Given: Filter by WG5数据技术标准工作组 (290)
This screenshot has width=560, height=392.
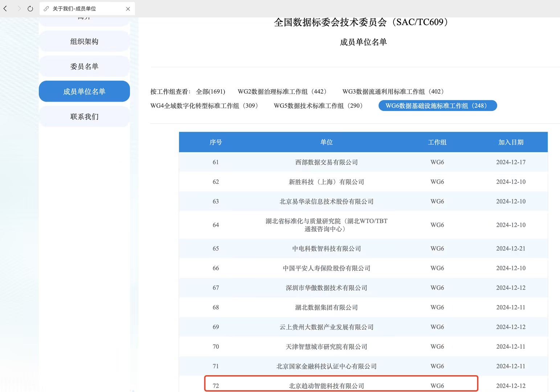Looking at the screenshot, I should coord(319,106).
